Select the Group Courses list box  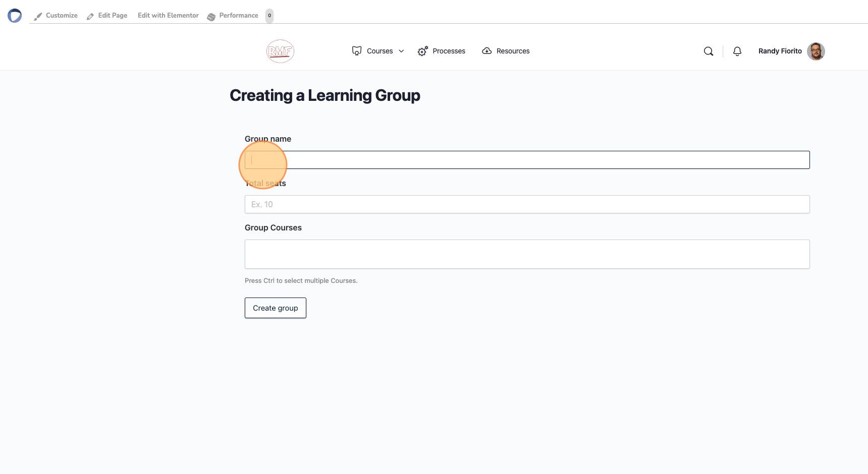click(x=527, y=254)
